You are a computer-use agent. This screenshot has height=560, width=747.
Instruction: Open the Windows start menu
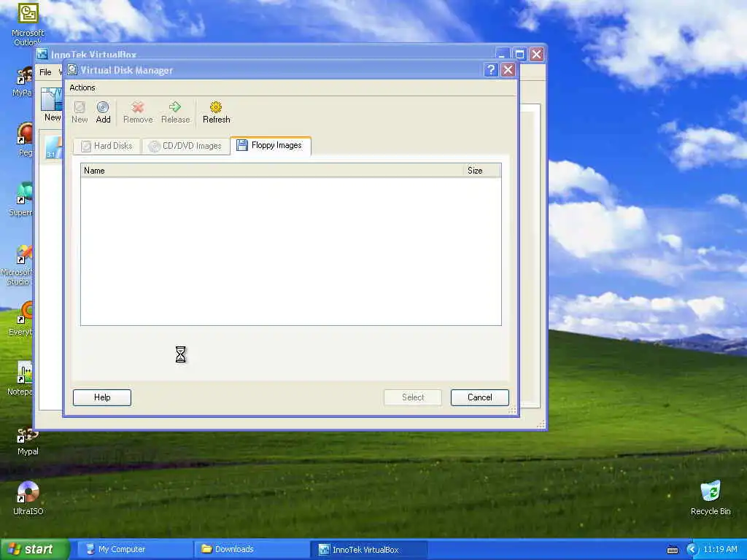pos(34,550)
